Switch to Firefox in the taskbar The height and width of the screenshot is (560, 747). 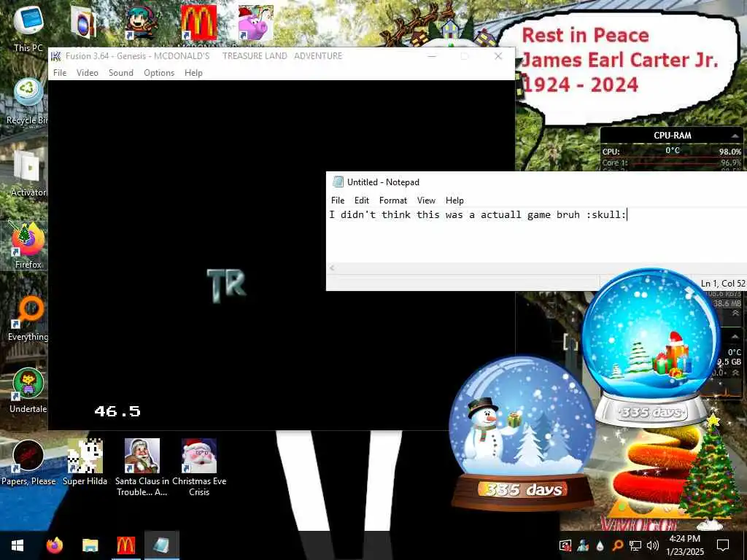(54, 545)
